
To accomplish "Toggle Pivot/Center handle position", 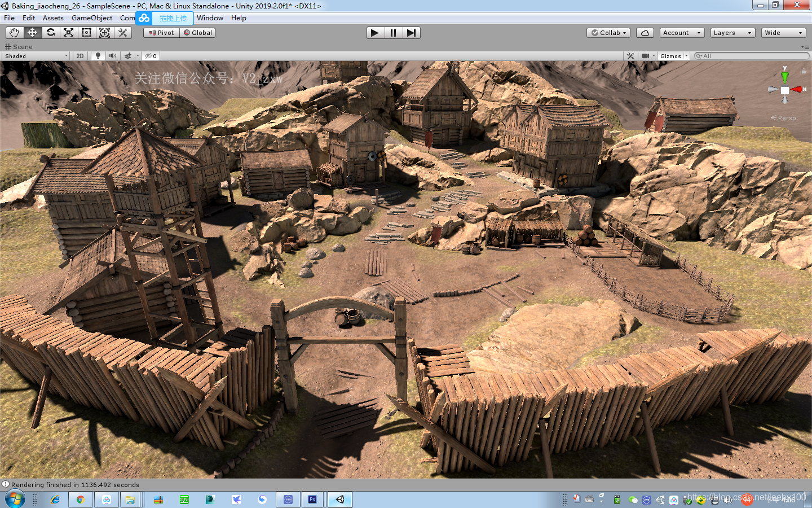I will coord(161,33).
